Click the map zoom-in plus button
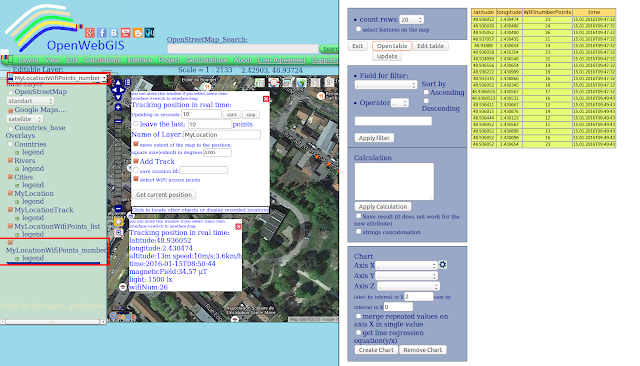 pos(118,107)
